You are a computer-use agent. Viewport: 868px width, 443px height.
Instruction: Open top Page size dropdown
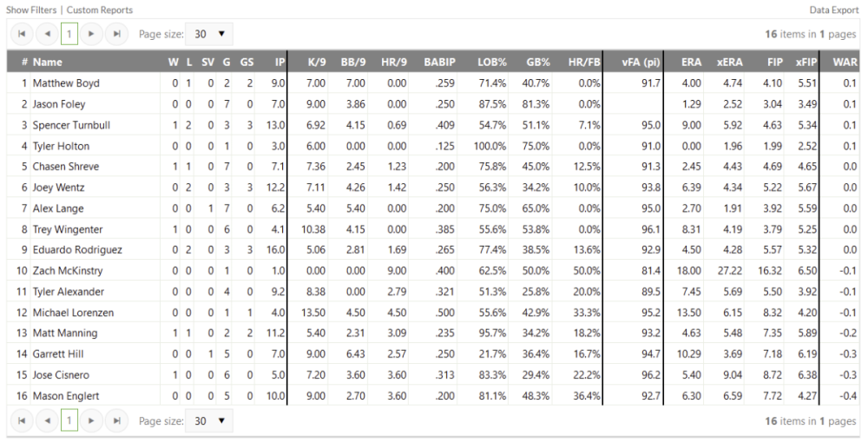coord(209,35)
